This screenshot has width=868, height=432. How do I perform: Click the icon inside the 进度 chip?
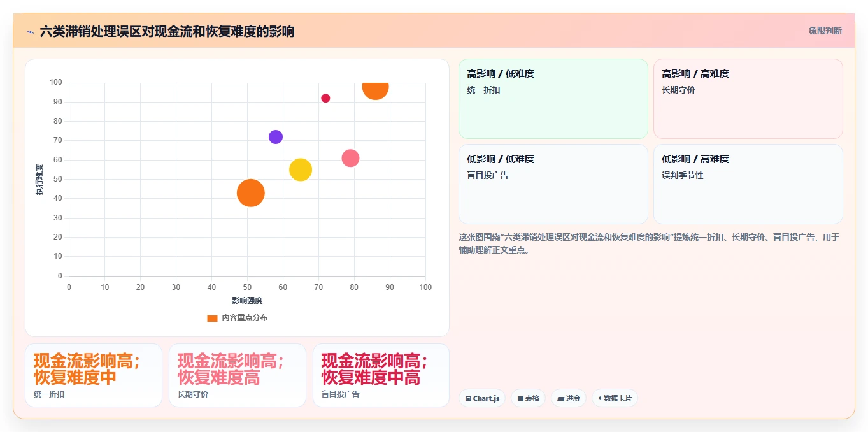[560, 398]
